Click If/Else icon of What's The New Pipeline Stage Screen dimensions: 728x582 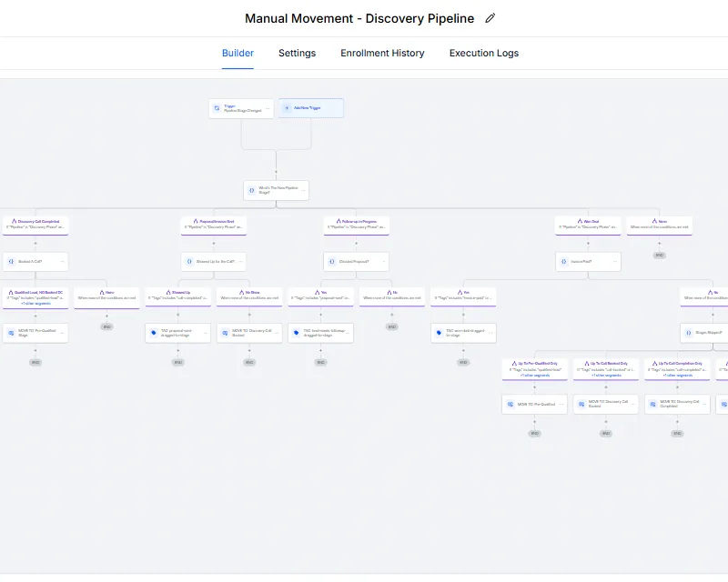click(251, 190)
